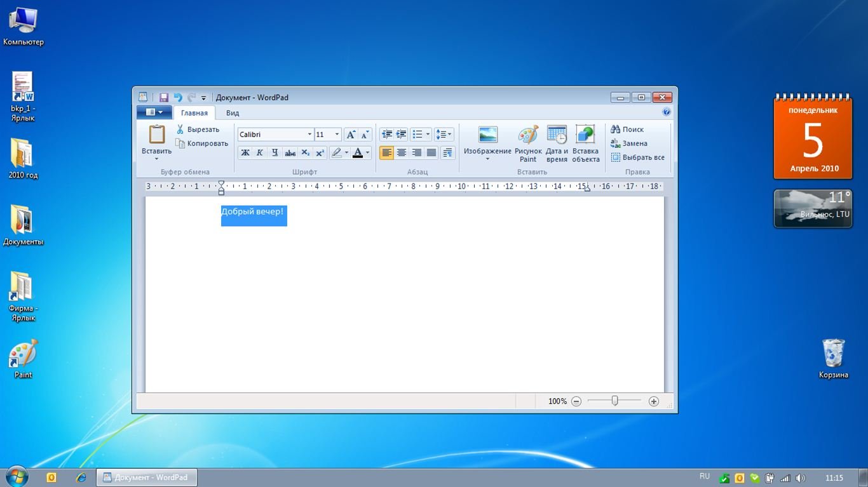This screenshot has height=487, width=868.
Task: Toggle bold (Ж) formatting
Action: [245, 152]
